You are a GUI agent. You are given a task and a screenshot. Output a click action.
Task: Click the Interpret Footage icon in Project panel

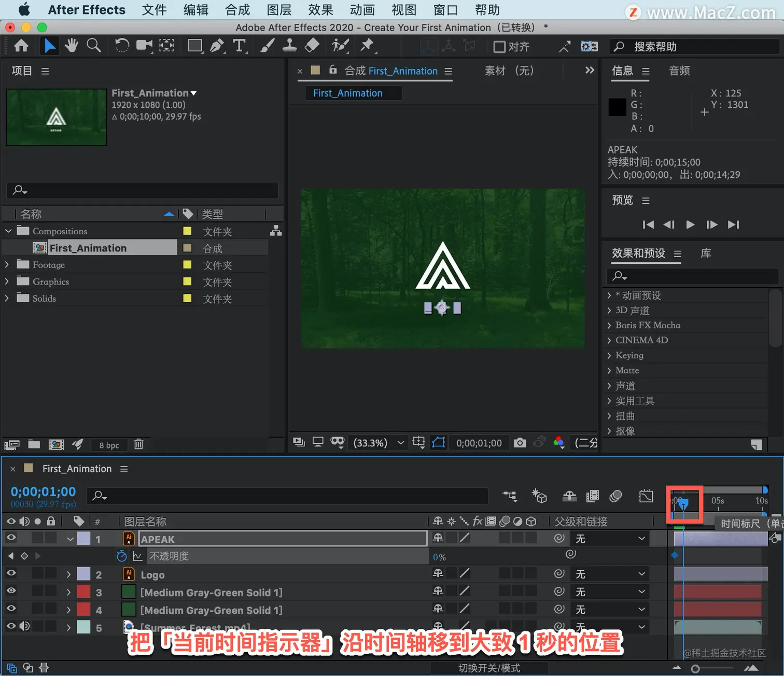12,444
